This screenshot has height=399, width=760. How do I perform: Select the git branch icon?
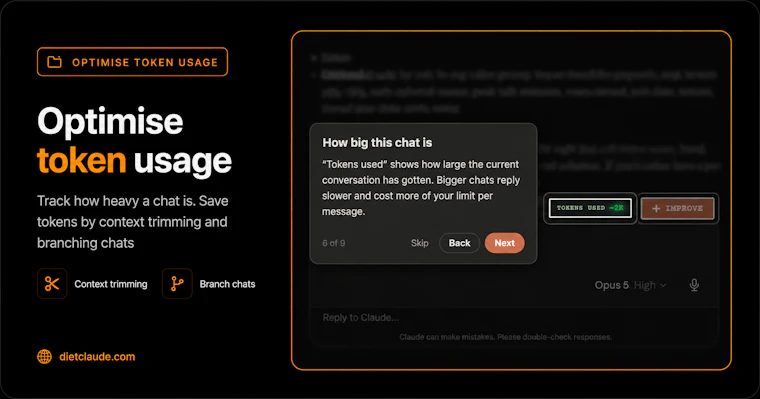coord(177,284)
